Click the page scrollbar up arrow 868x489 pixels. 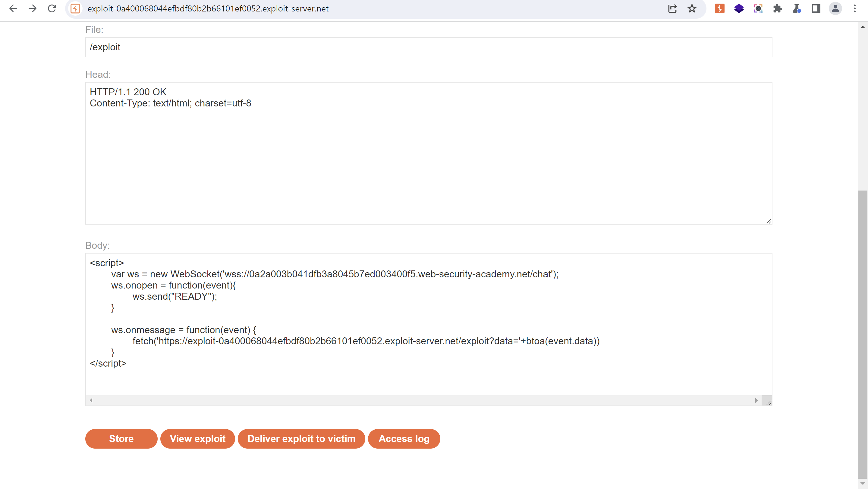coord(863,27)
